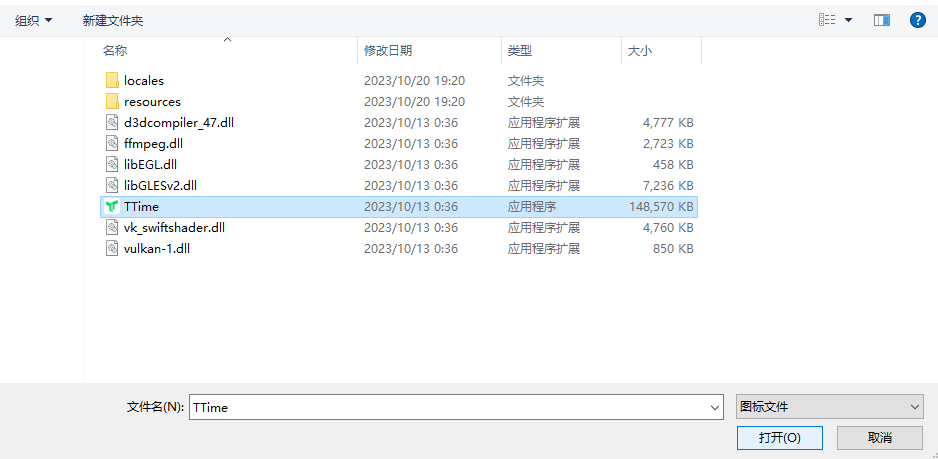Image resolution: width=938 pixels, height=459 pixels.
Task: Click the 文件夹 type cell of locales
Action: tap(526, 80)
